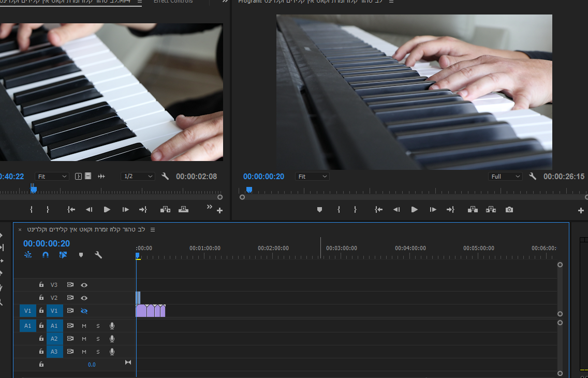Screen dimensions: 588x378
Task: Toggle A1 source patching button
Action: [x=28, y=326]
